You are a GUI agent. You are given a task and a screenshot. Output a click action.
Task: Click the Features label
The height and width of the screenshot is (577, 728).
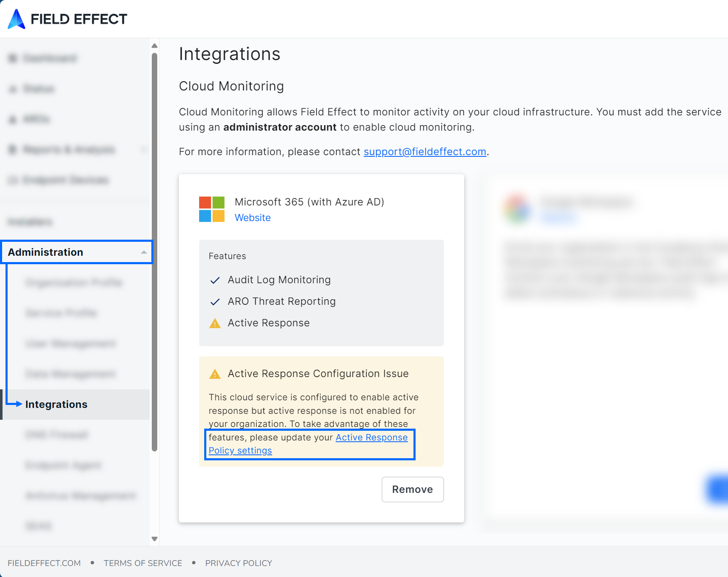[x=227, y=256]
